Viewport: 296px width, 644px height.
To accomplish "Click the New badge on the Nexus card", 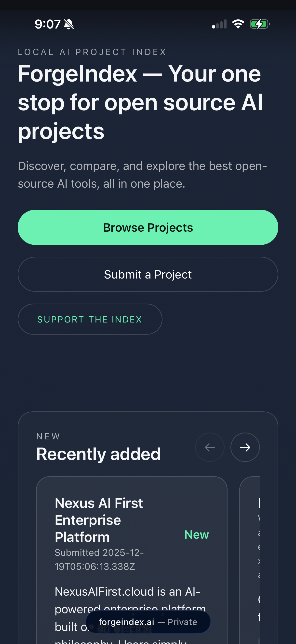I will pos(197,534).
